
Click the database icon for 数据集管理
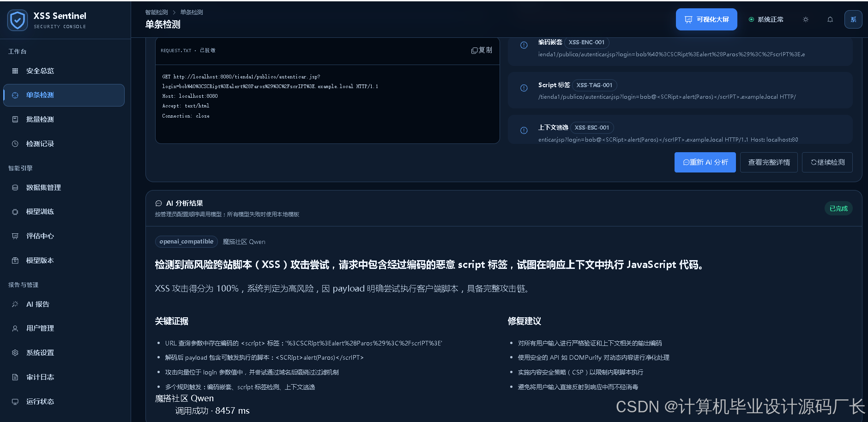coord(15,188)
